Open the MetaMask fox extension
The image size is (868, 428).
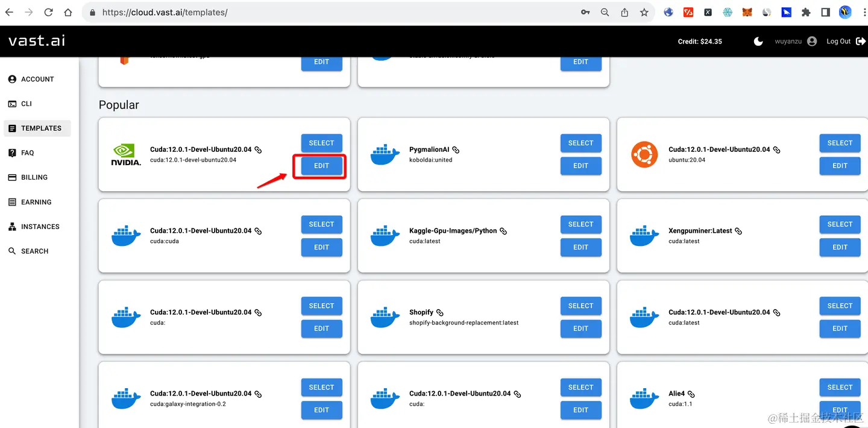pos(747,12)
